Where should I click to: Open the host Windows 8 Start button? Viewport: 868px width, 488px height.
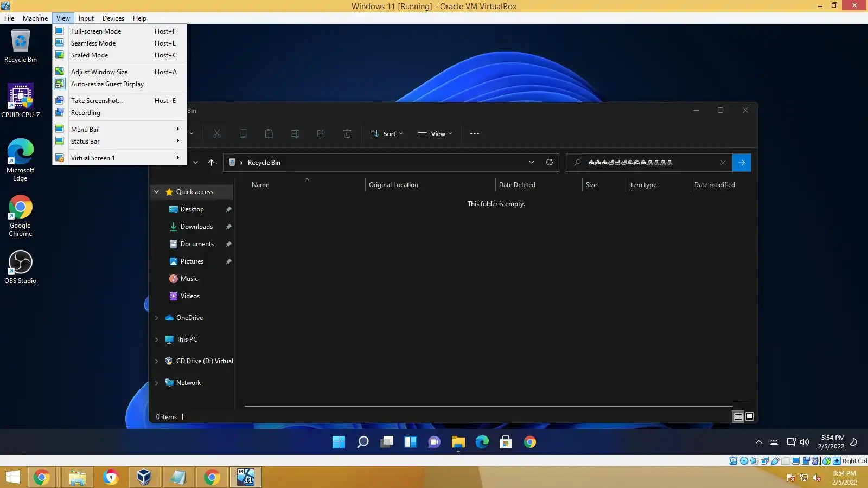pos(12,477)
